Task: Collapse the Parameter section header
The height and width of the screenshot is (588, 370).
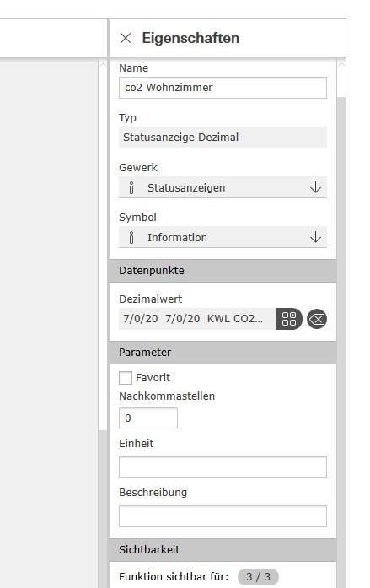Action: (223, 353)
